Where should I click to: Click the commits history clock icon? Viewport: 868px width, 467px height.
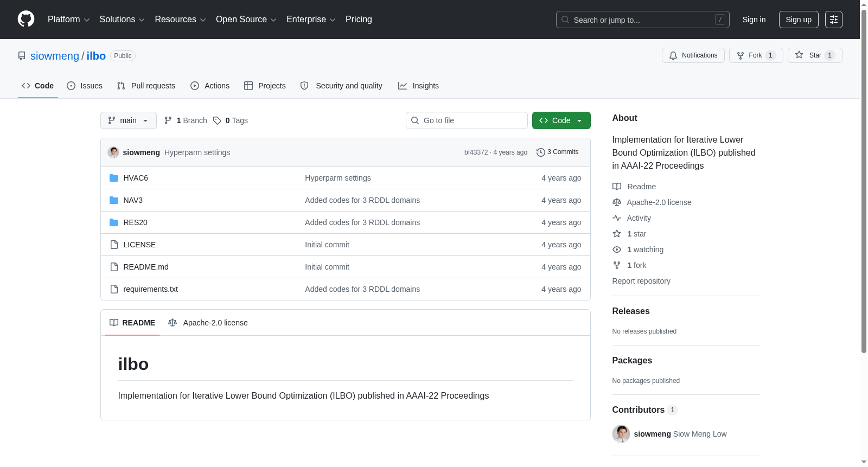tap(540, 152)
